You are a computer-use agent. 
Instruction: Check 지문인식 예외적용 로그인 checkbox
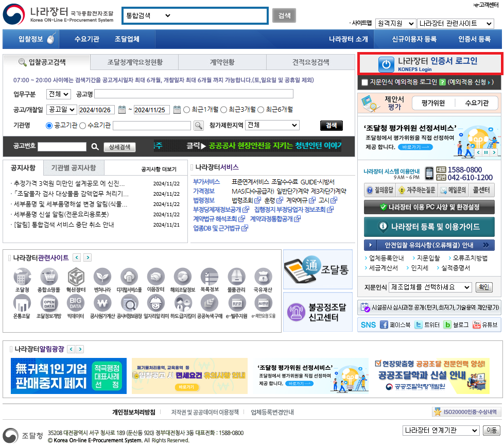click(364, 82)
